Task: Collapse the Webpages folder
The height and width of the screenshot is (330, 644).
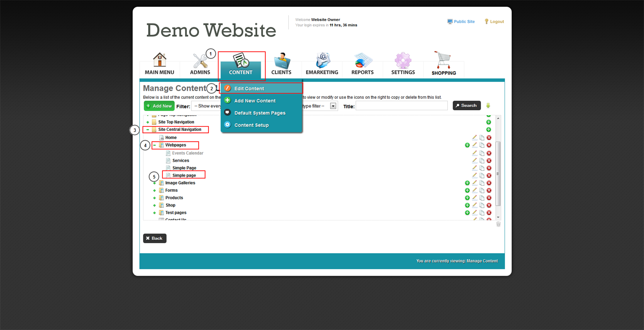Action: 154,145
